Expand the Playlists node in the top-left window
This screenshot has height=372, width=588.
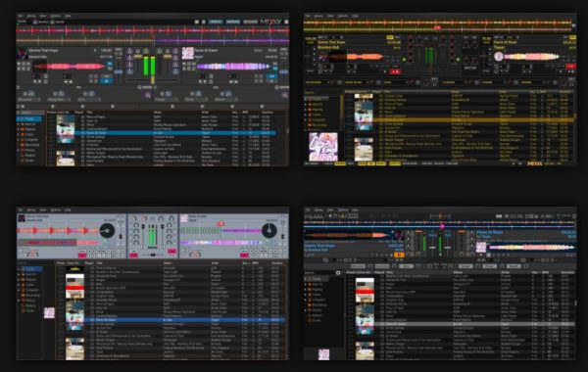tap(19, 129)
